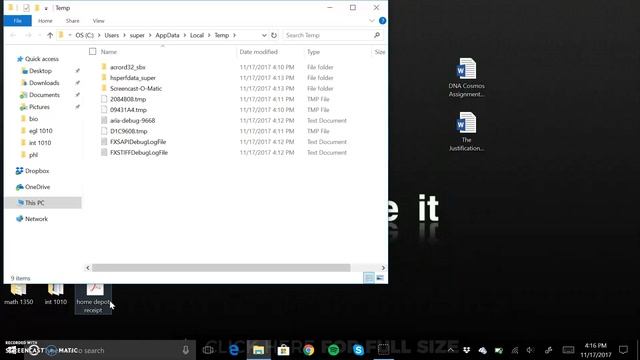Select the 09431A4.tmp file

click(128, 110)
